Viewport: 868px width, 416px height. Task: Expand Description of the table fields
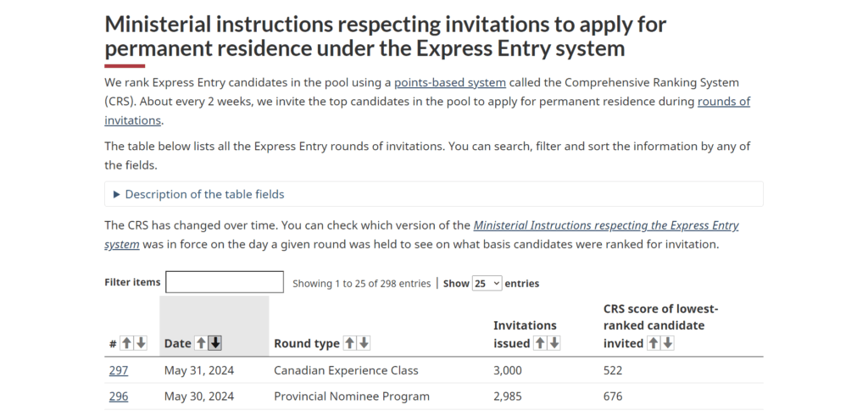204,194
